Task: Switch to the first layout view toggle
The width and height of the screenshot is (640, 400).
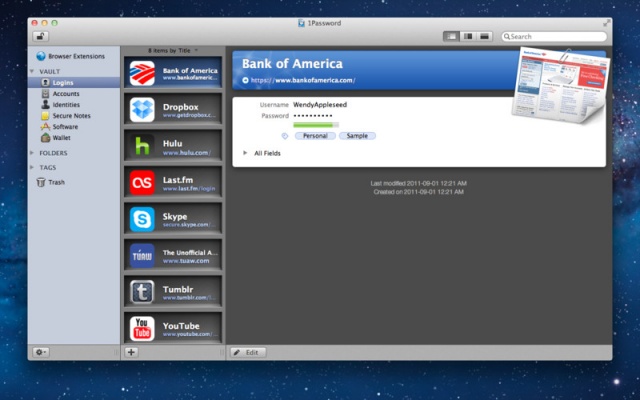Action: coord(451,36)
